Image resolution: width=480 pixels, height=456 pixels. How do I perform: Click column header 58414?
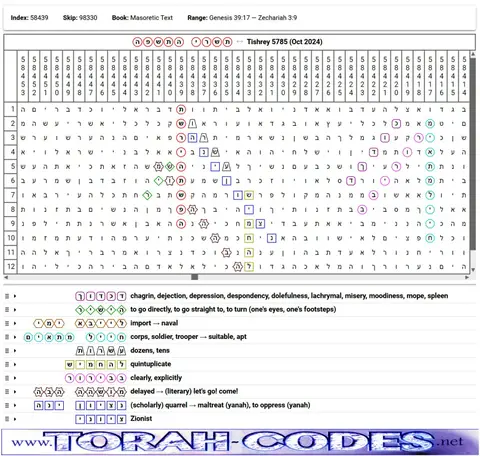pos(464,76)
